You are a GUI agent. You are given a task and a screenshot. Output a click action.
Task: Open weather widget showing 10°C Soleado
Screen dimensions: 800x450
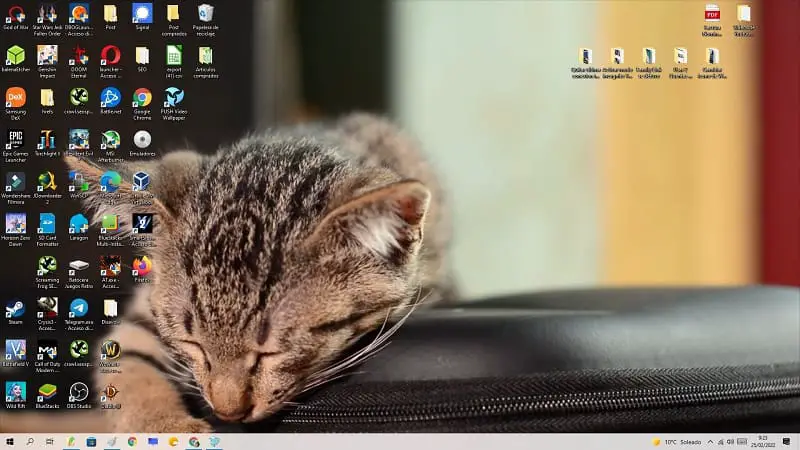coord(677,442)
